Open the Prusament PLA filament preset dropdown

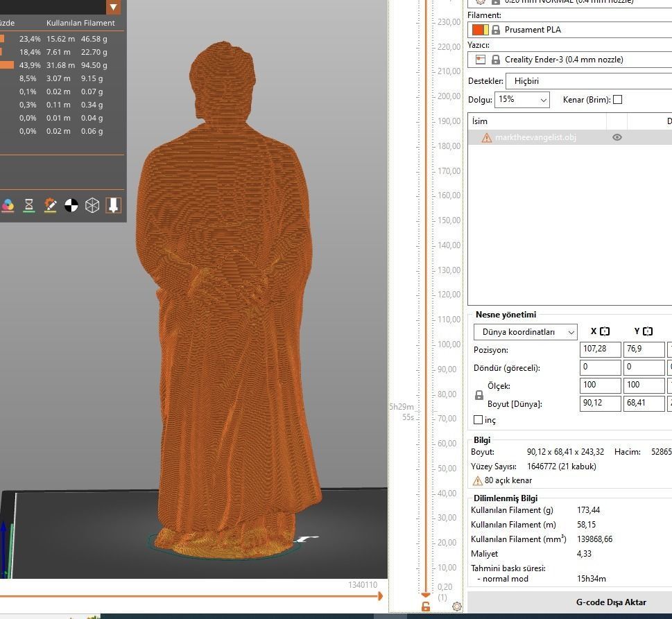coord(571,30)
